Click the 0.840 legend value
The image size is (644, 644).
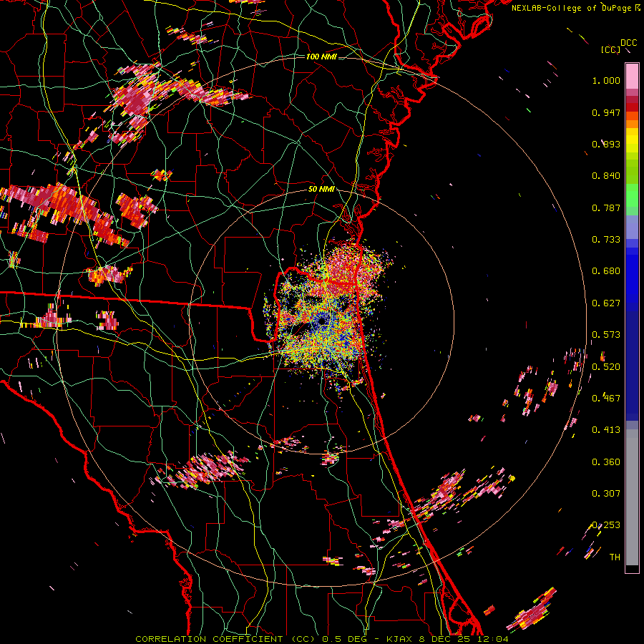pyautogui.click(x=606, y=176)
